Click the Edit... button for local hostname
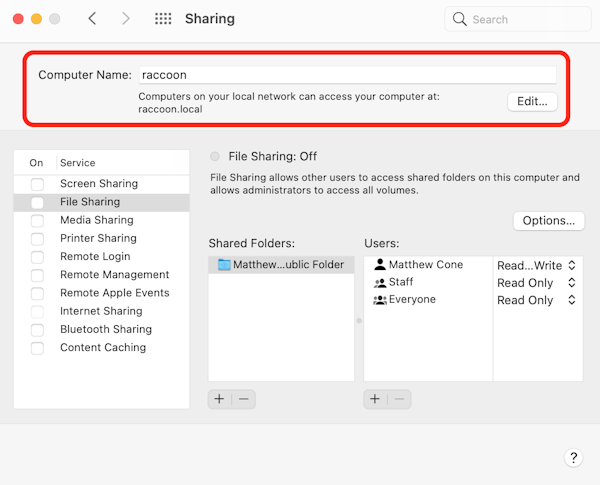Image resolution: width=600 pixels, height=485 pixels. point(532,101)
